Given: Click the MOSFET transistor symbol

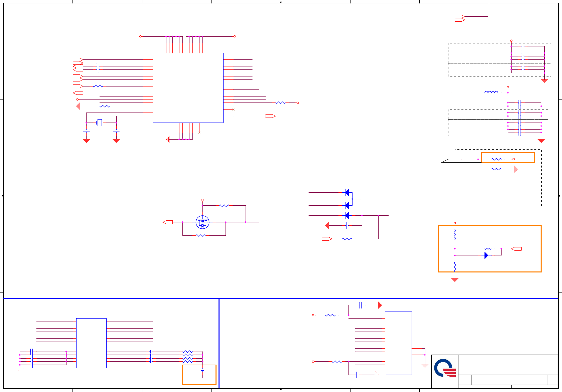Looking at the screenshot, I should [202, 222].
